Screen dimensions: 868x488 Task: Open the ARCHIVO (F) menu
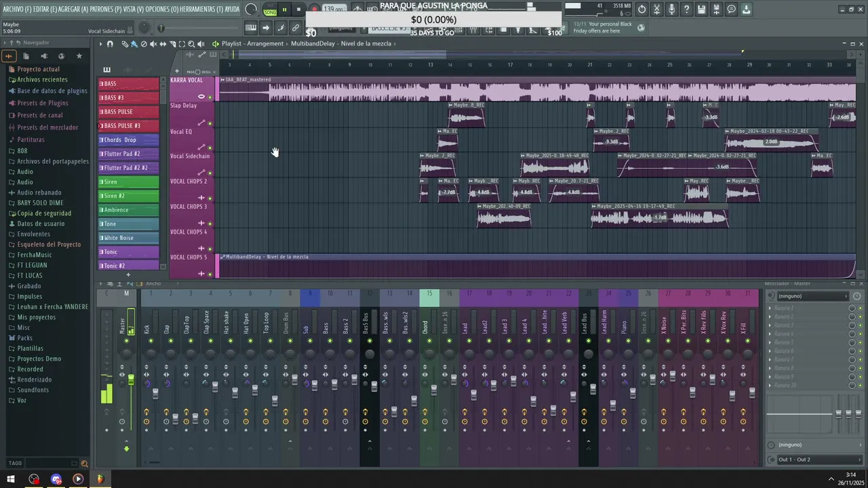click(17, 9)
